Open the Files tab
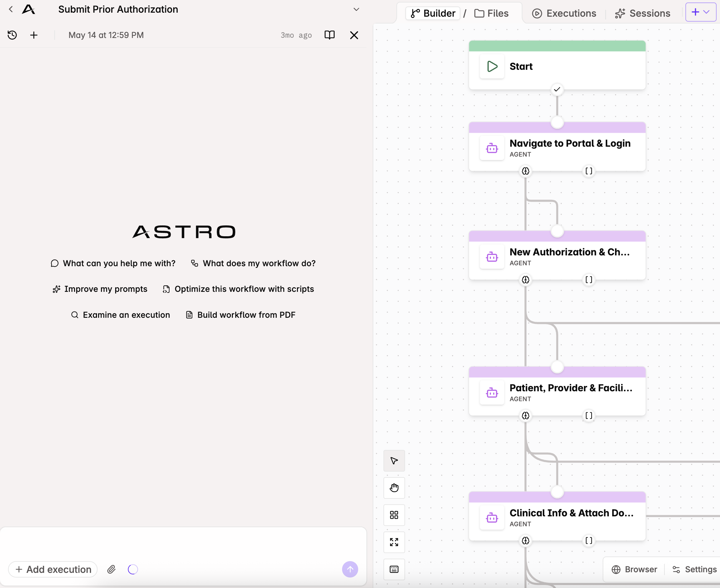The height and width of the screenshot is (588, 720). click(x=492, y=13)
